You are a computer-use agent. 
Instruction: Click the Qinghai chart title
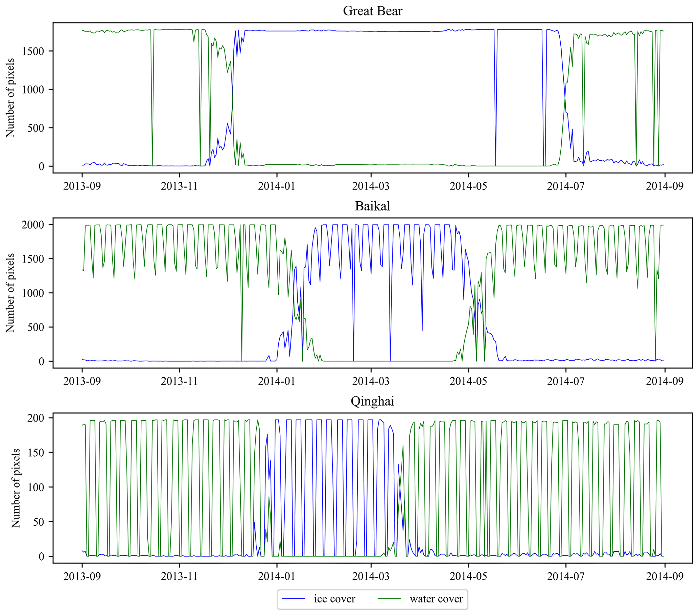tap(372, 401)
